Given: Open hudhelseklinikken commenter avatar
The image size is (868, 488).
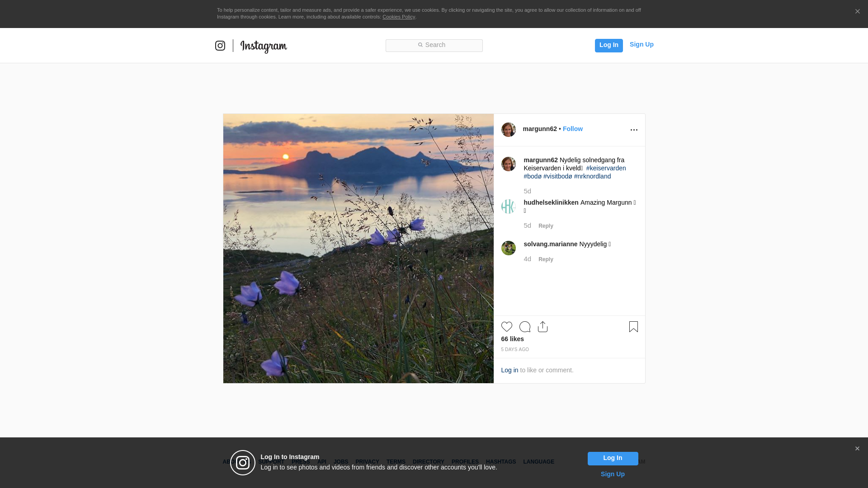Looking at the screenshot, I should pos(508,206).
